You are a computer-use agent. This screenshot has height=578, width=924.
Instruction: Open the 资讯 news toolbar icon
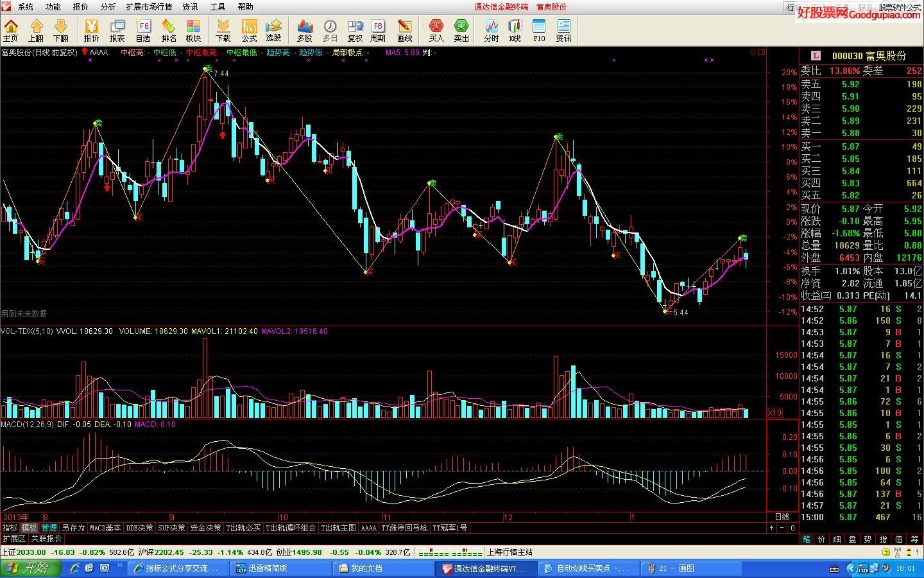[x=563, y=30]
